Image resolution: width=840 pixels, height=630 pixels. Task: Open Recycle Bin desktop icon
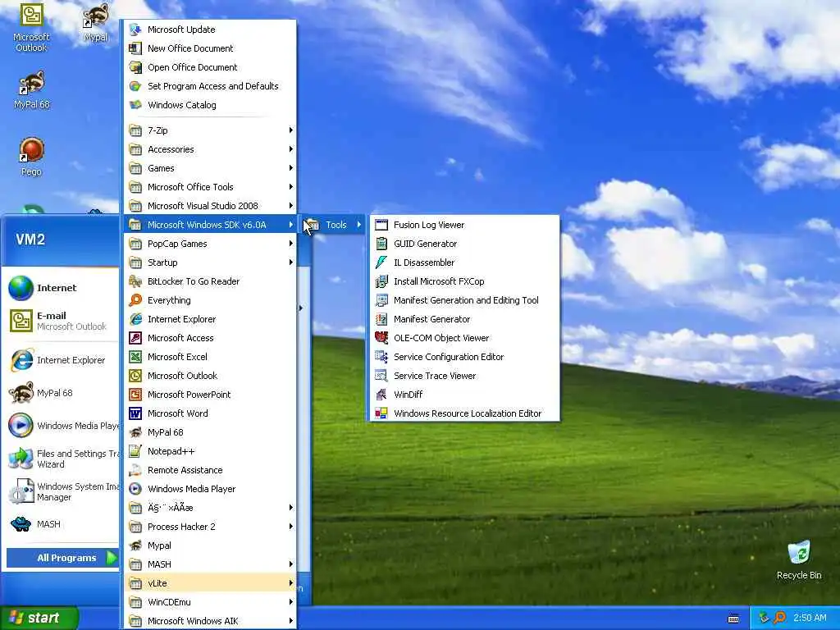click(x=799, y=559)
